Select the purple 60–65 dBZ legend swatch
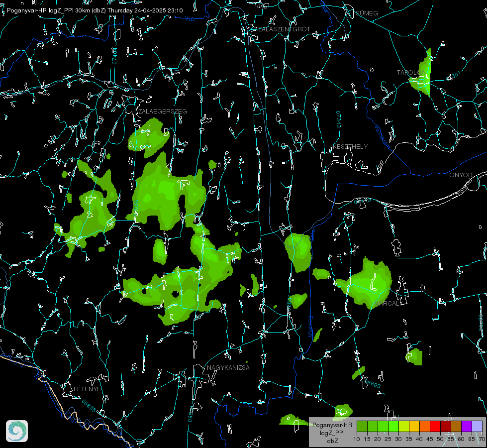The width and height of the screenshot is (487, 448). (467, 426)
